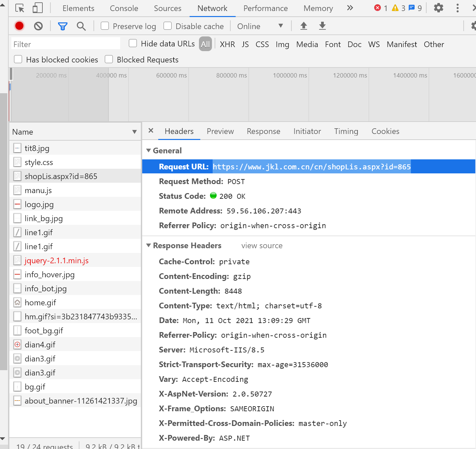The height and width of the screenshot is (449, 476).
Task: Filter requests by Manifest
Action: (402, 44)
